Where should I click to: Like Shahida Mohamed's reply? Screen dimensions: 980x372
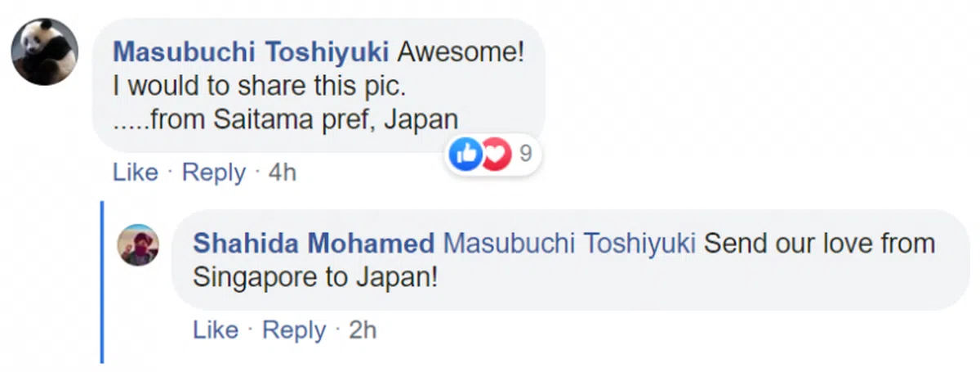coord(216,329)
